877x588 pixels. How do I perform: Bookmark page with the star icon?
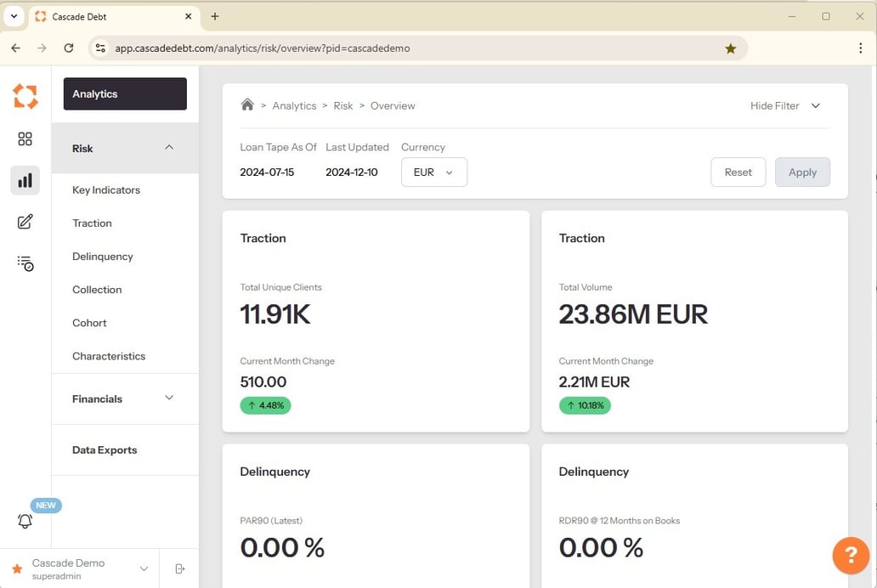coord(730,48)
